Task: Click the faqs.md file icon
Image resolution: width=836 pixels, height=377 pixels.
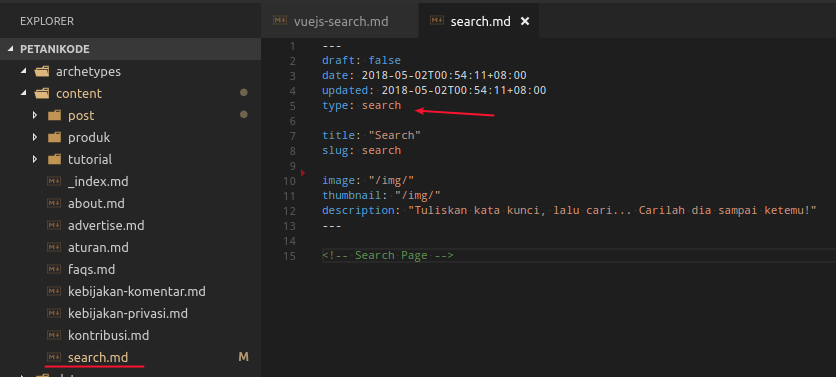Action: 54,269
